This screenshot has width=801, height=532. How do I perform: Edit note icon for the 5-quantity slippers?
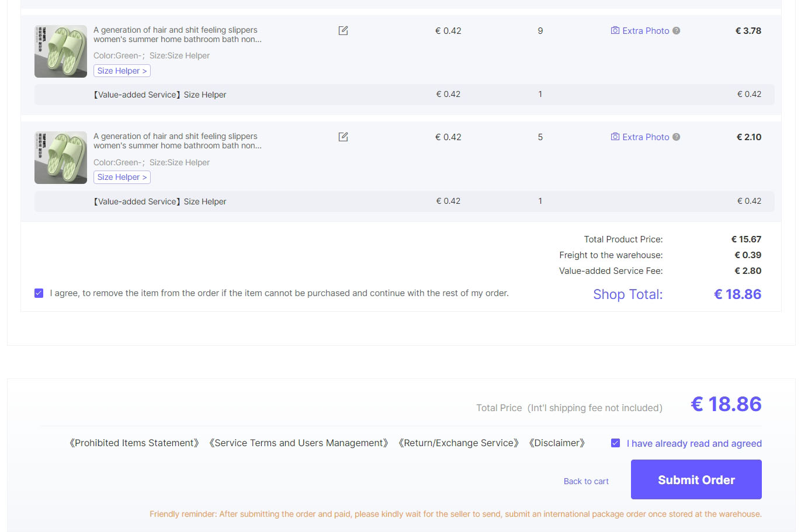point(344,137)
